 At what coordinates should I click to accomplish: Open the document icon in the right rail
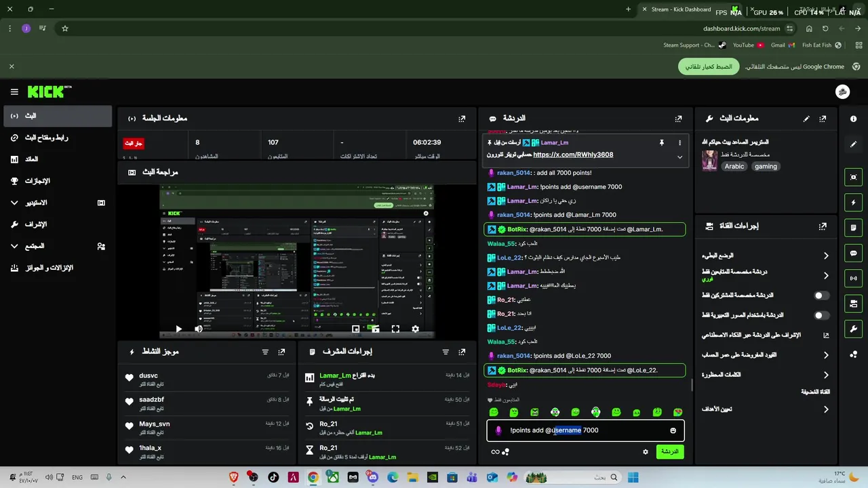coord(853,228)
